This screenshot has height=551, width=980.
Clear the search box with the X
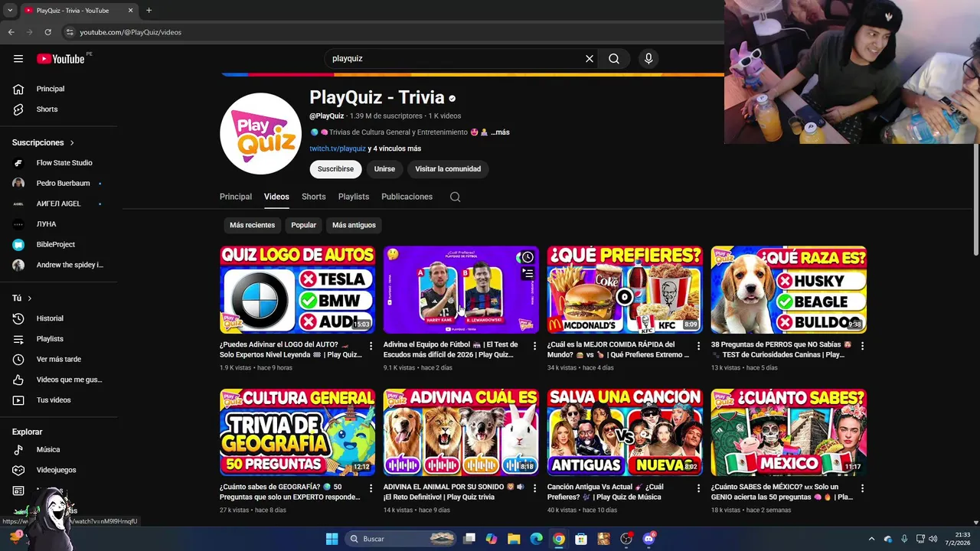590,58
